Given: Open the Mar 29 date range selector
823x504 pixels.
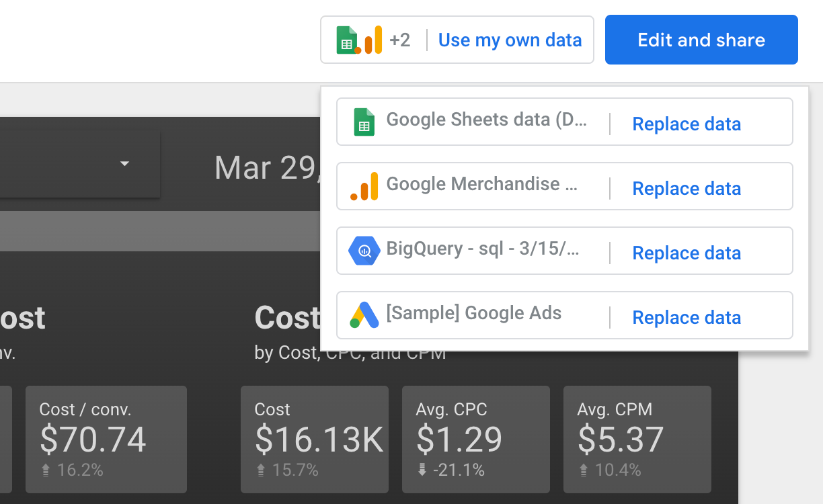Looking at the screenshot, I should tap(266, 167).
